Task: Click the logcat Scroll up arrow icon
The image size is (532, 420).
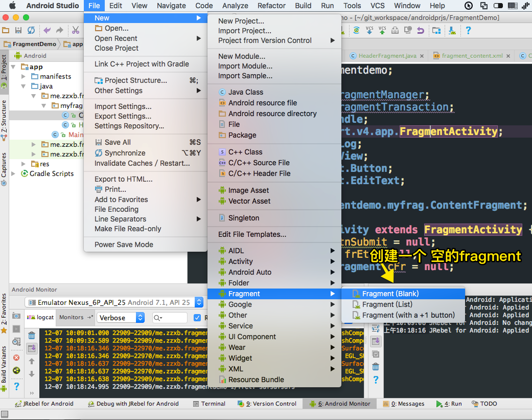Action: pyautogui.click(x=32, y=361)
